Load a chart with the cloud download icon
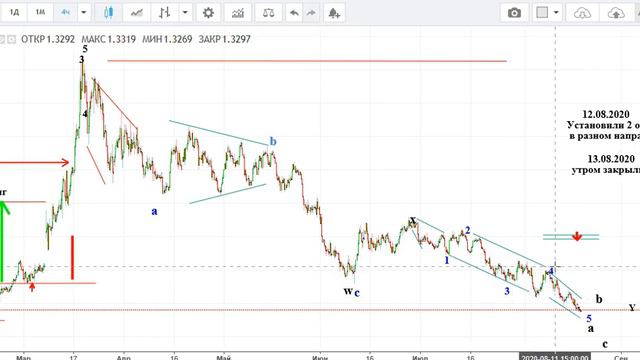The image size is (640, 360). click(582, 13)
